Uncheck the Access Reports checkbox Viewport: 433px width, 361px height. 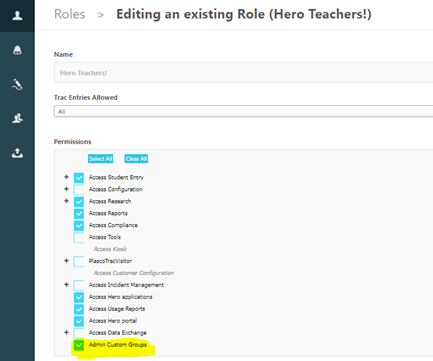click(79, 213)
